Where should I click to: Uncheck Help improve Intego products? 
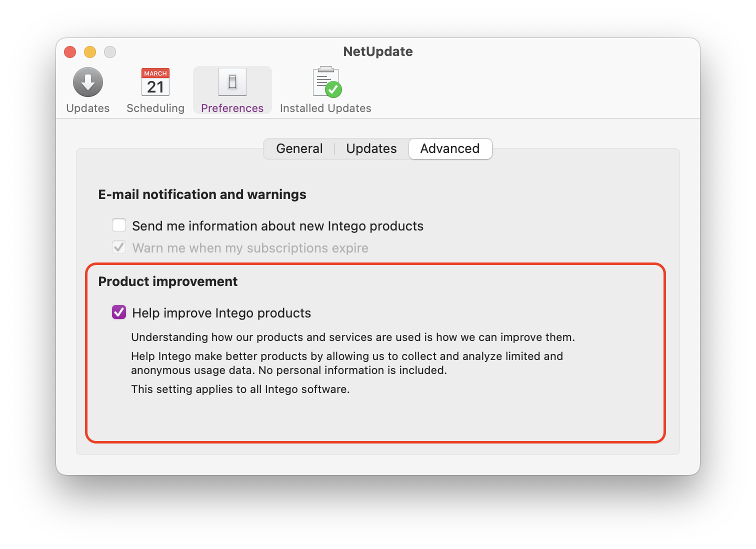coord(119,312)
